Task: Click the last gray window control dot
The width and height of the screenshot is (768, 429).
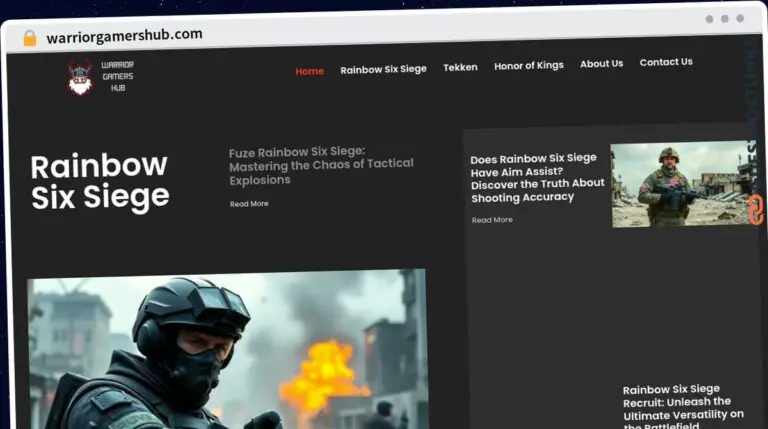Action: (740, 18)
